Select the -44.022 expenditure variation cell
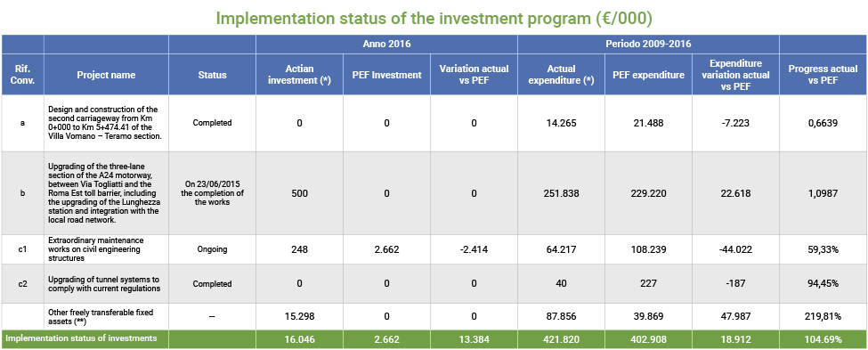Viewport: 868px width, 350px height. pyautogui.click(x=735, y=249)
